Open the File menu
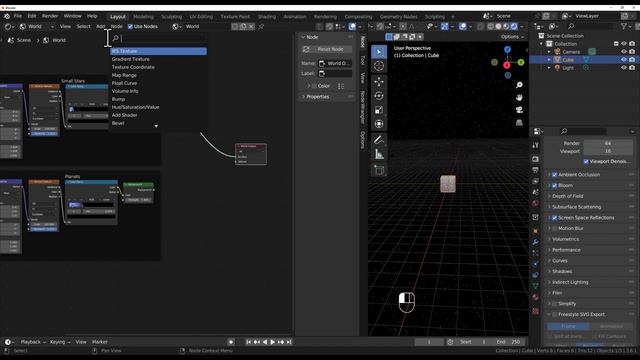 (x=18, y=16)
